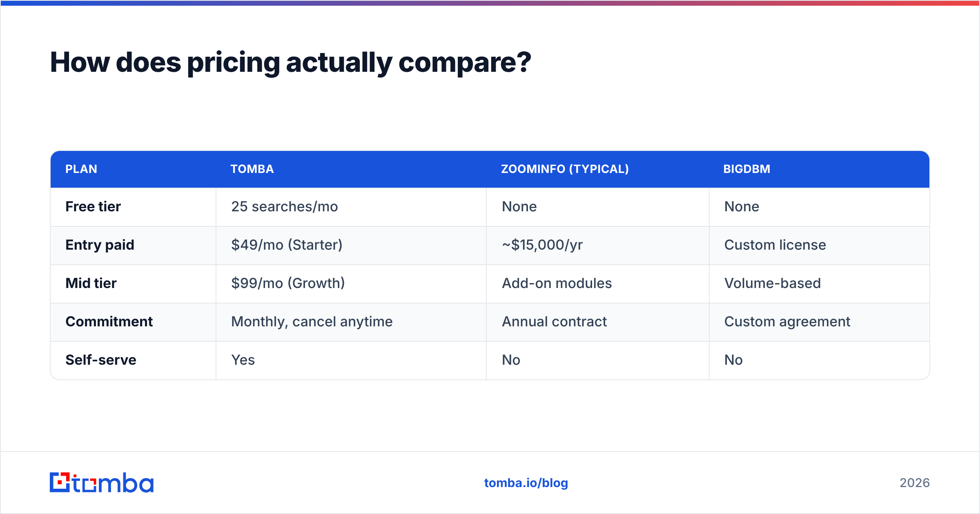This screenshot has width=980, height=514.
Task: Click the heading 'How does pricing actually compare?'
Action: click(291, 62)
